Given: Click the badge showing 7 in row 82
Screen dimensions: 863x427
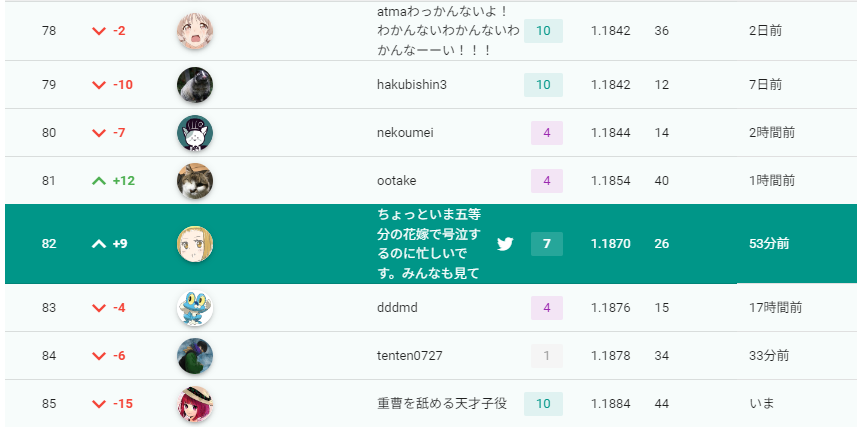Looking at the screenshot, I should click(547, 244).
